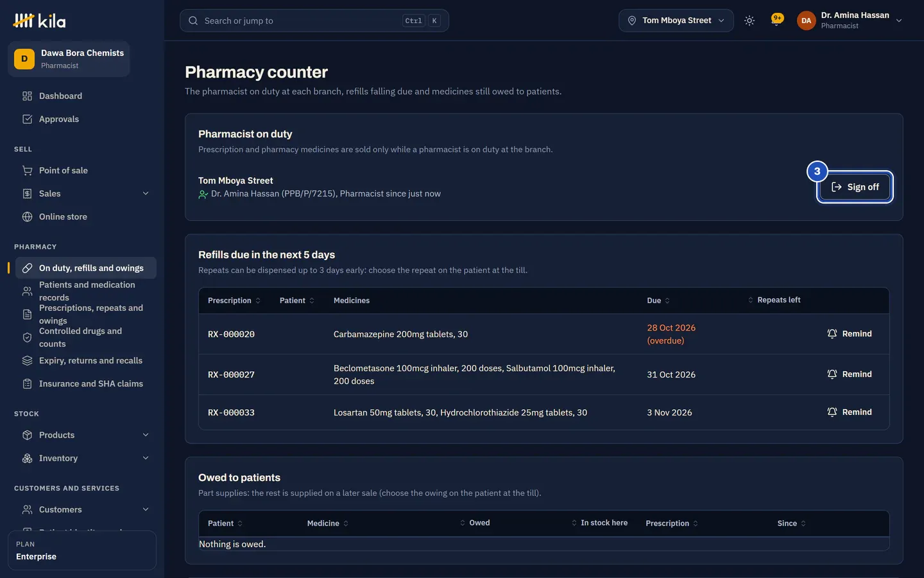Open Patients and medication records page

pyautogui.click(x=86, y=291)
